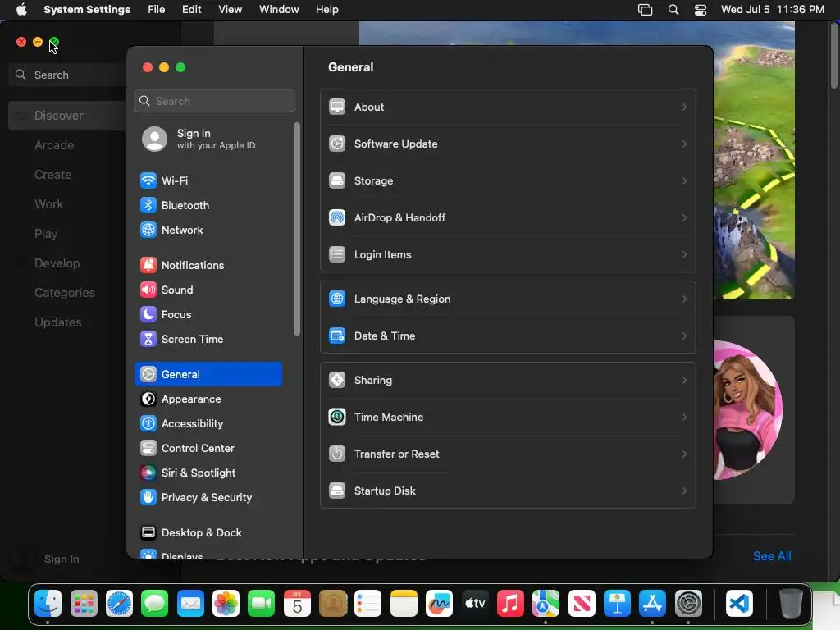Expand the About row chevron

pos(684,107)
